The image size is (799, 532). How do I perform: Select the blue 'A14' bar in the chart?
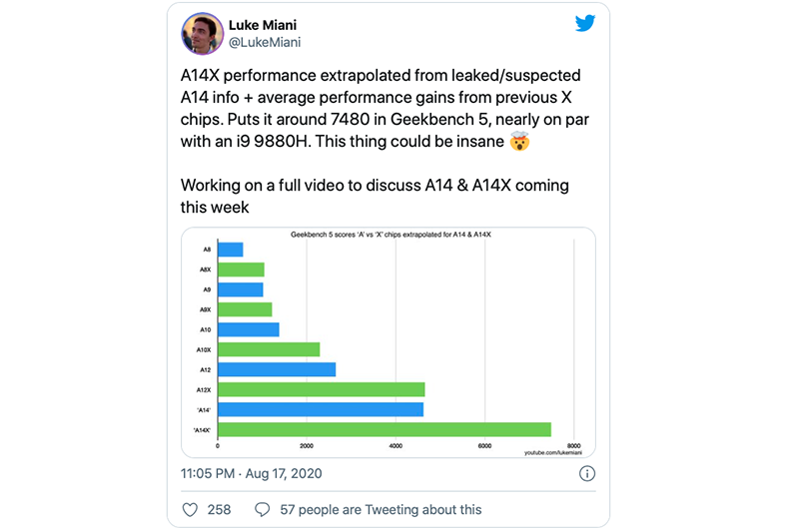pos(321,409)
